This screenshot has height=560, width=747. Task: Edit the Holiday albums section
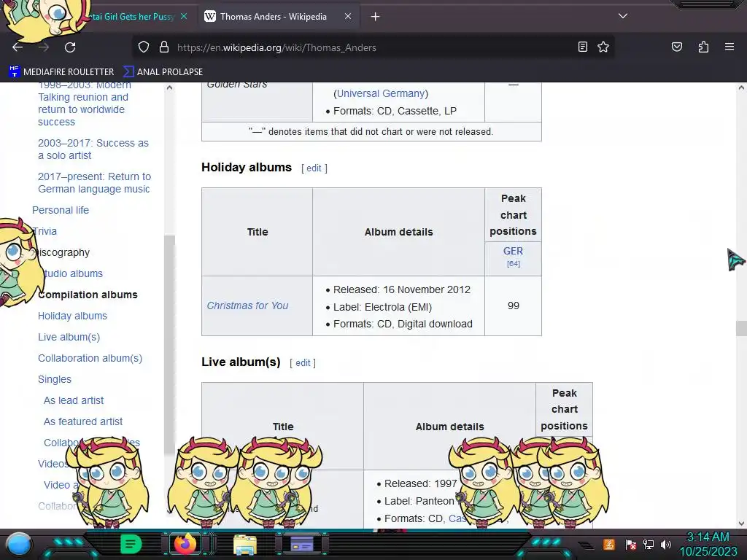(314, 168)
